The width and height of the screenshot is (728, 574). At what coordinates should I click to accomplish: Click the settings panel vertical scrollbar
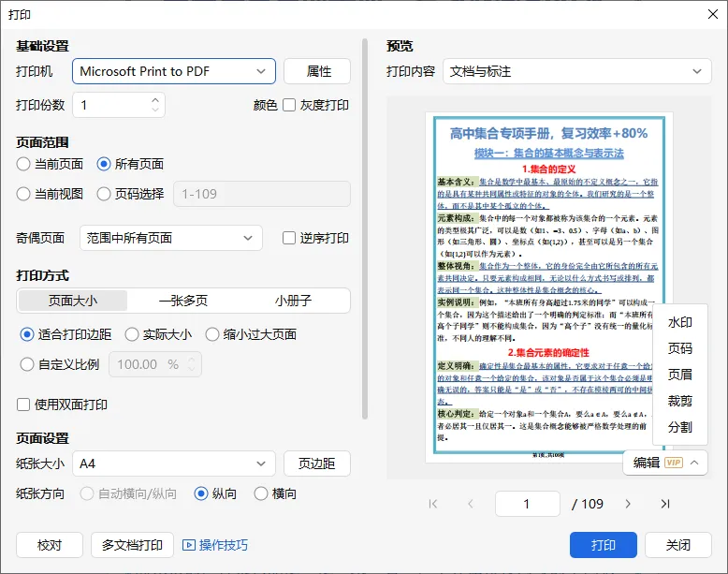point(365,228)
